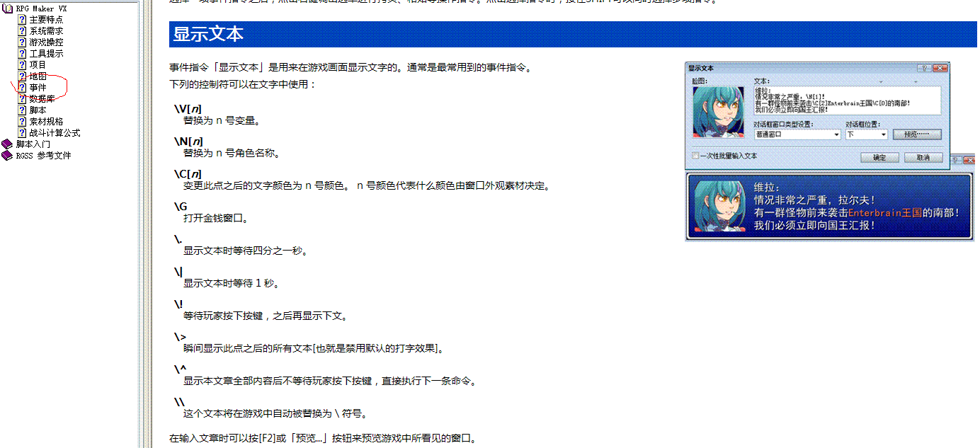Click the page icon beside 素材规格

pos(23,122)
